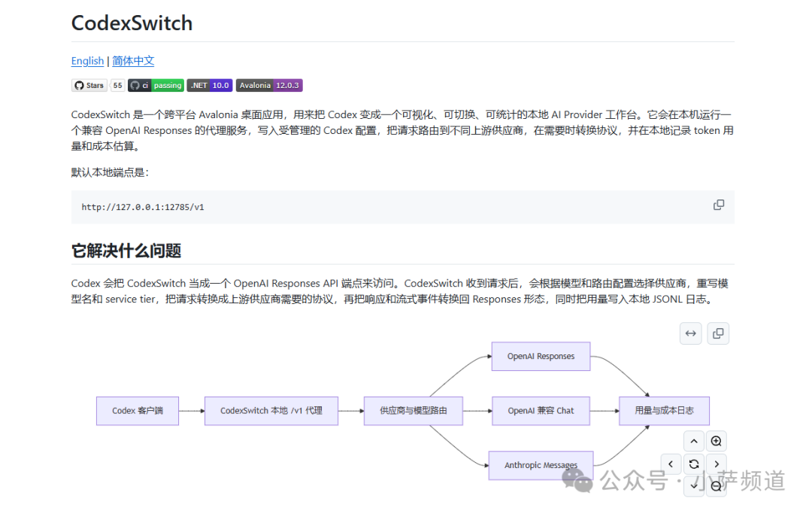Zoom in on the diagram

tap(717, 442)
